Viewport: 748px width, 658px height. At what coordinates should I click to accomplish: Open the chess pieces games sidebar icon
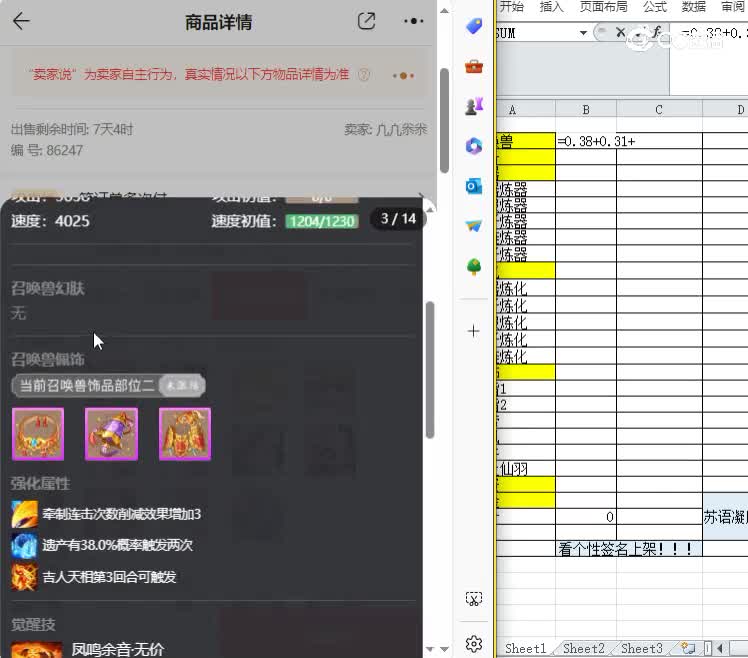[x=474, y=106]
